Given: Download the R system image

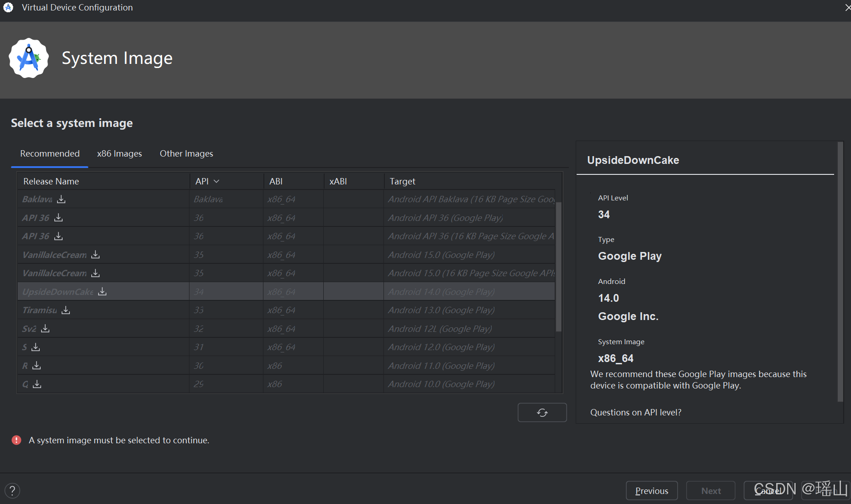Looking at the screenshot, I should tap(37, 365).
